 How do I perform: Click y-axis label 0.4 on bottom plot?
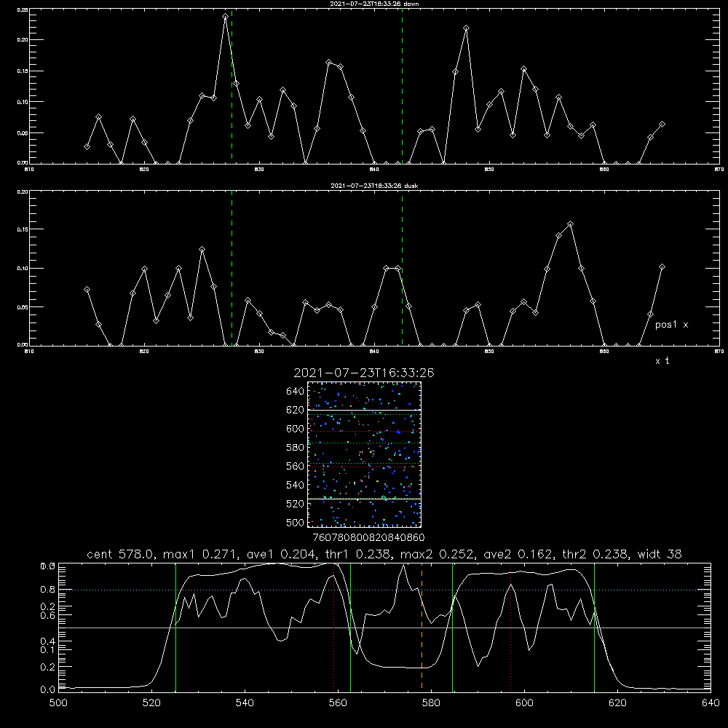pos(47,641)
